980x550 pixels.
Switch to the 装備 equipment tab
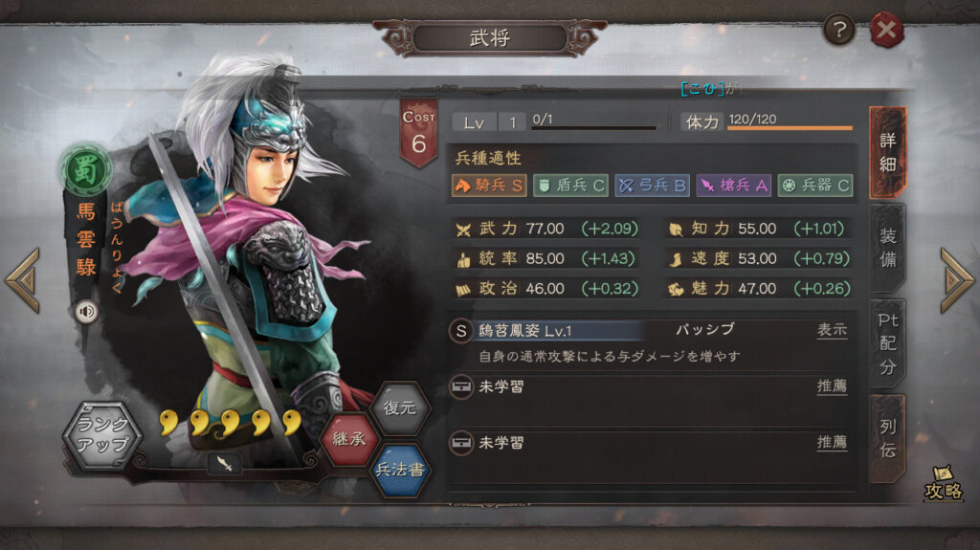click(887, 248)
